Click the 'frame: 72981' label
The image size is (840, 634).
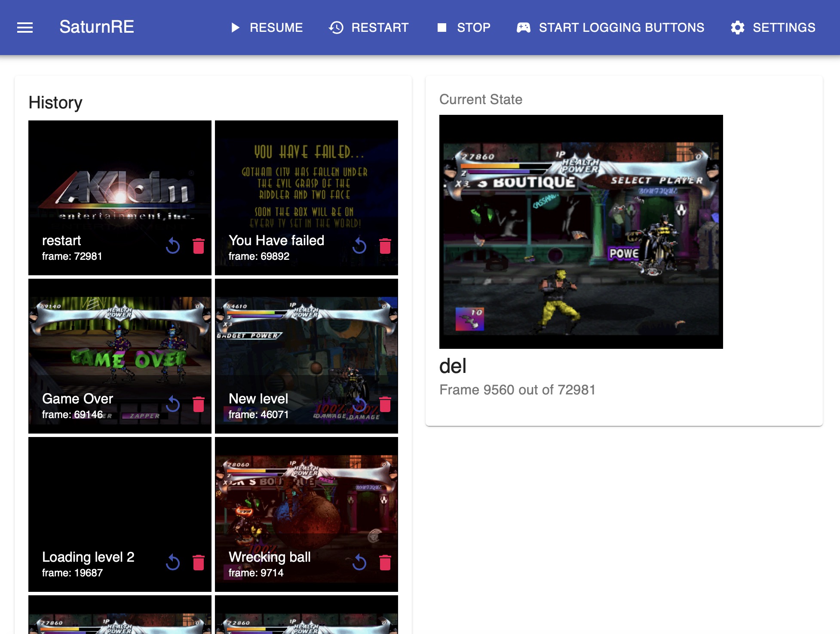[72, 256]
